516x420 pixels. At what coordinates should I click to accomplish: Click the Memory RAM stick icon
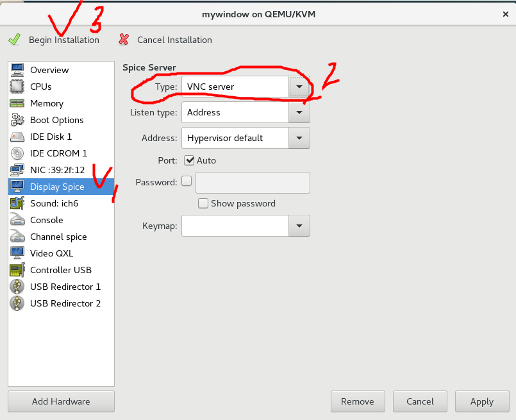coord(17,103)
